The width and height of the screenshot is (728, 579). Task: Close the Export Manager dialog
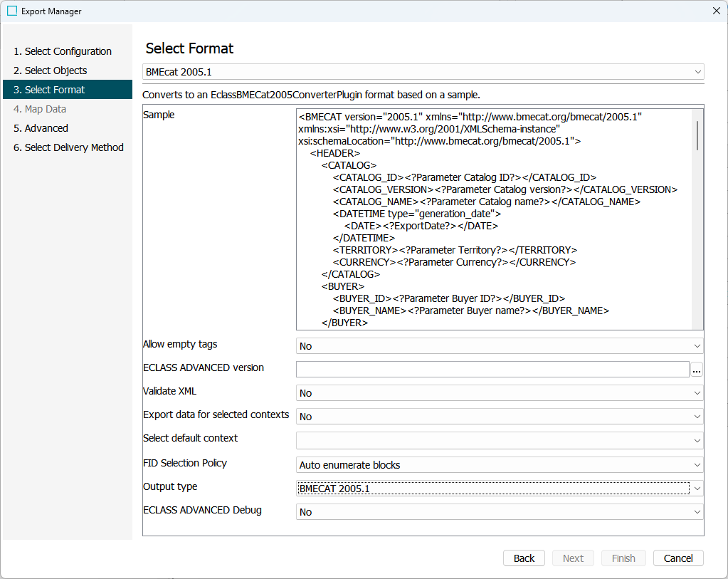pos(716,11)
